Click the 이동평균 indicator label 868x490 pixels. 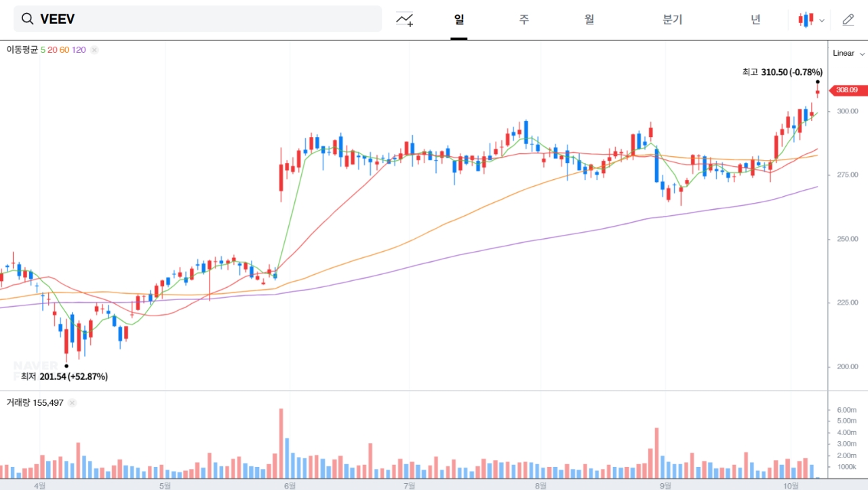click(22, 50)
